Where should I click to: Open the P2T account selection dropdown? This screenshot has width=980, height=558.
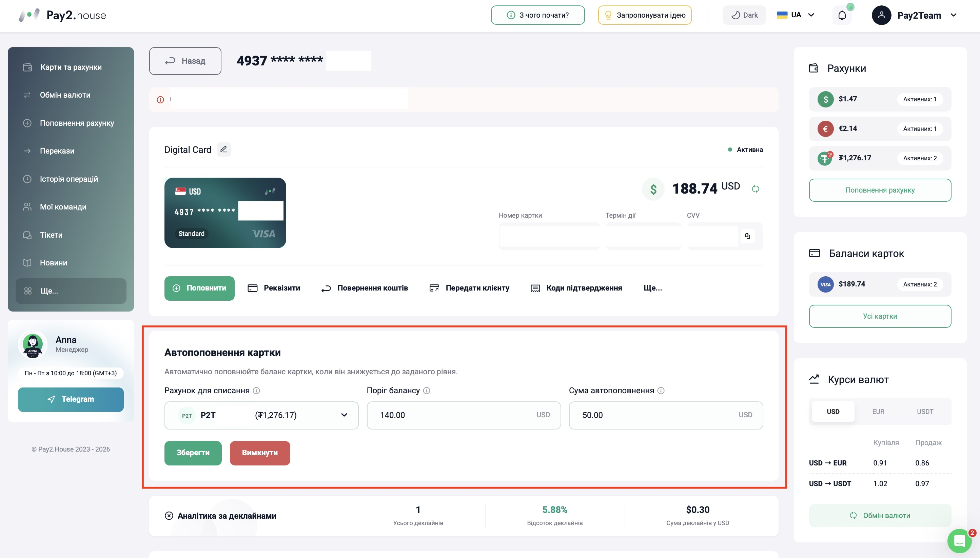point(261,415)
